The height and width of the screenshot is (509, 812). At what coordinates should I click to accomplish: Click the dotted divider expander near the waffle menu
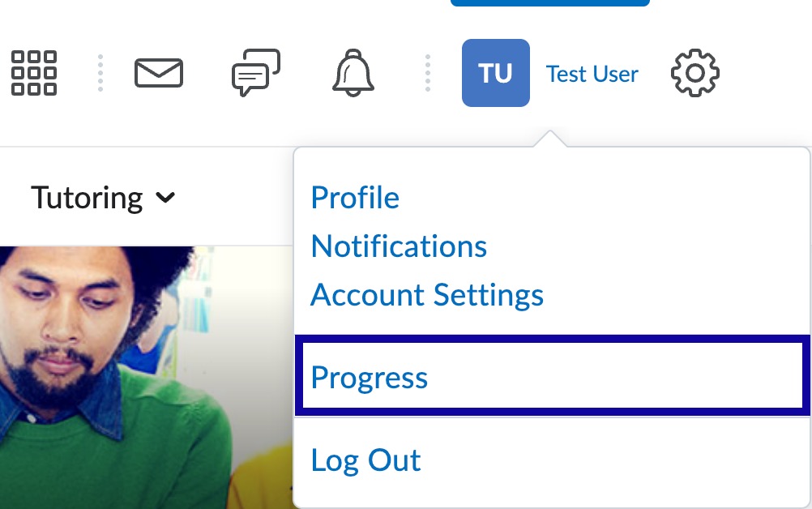(x=100, y=73)
